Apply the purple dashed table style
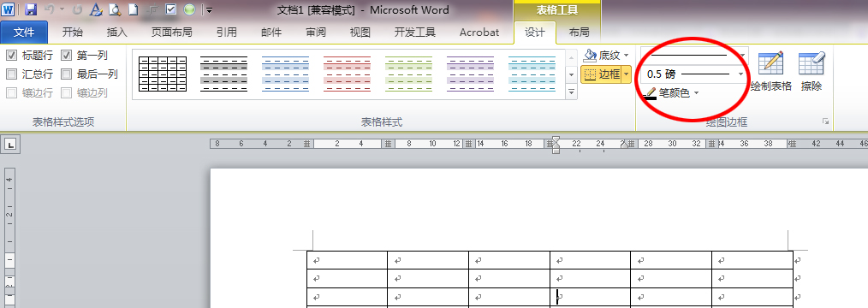The width and height of the screenshot is (868, 308). 470,74
